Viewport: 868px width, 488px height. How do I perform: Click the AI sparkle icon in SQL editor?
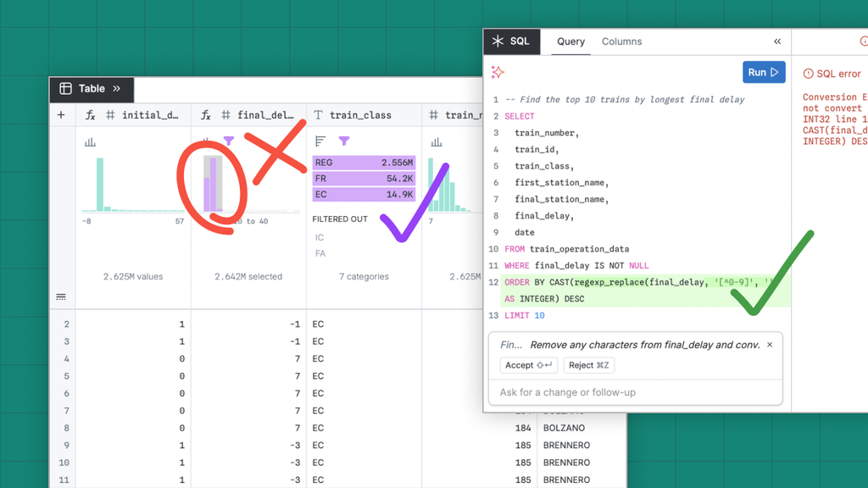498,73
